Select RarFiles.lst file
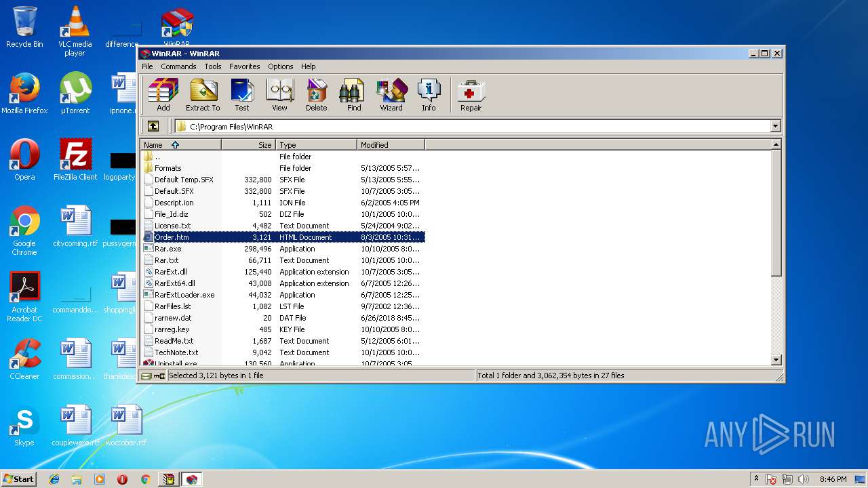Screen dimensions: 868x488 tap(283, 306)
